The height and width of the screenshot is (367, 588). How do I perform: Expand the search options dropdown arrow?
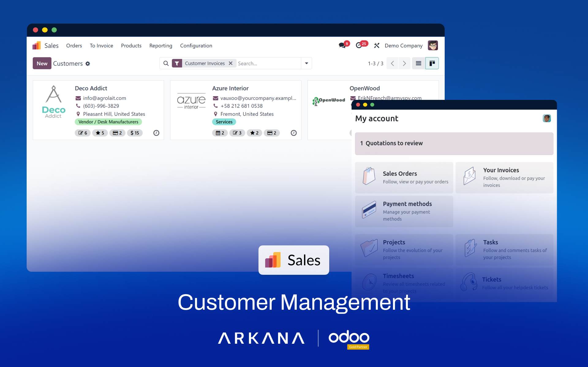pos(307,63)
